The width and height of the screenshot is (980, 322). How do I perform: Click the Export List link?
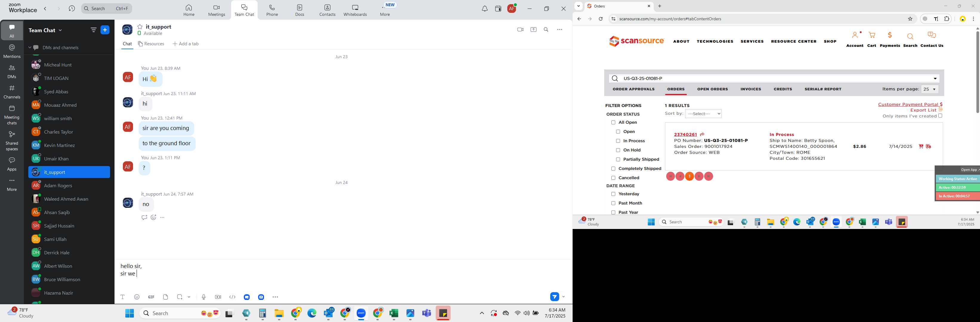pyautogui.click(x=923, y=110)
